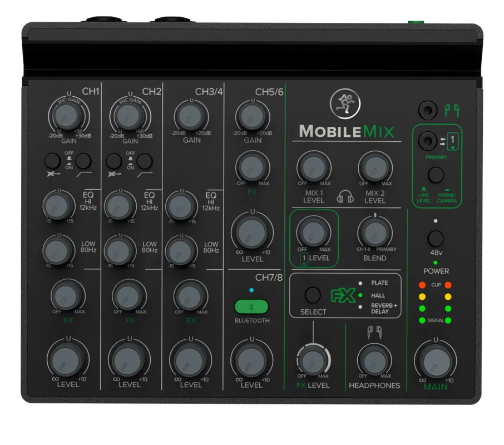
Task: Click the CH2 mic gain knob
Action: pos(128,116)
